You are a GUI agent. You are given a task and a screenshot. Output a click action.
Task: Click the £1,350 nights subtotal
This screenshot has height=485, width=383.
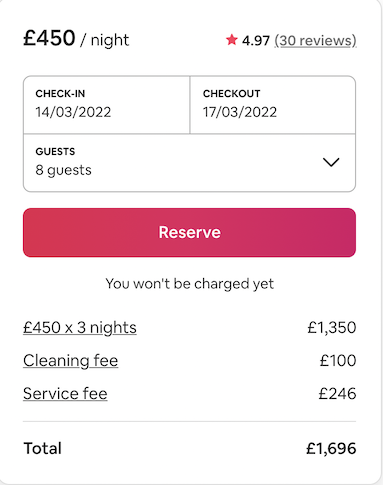332,328
